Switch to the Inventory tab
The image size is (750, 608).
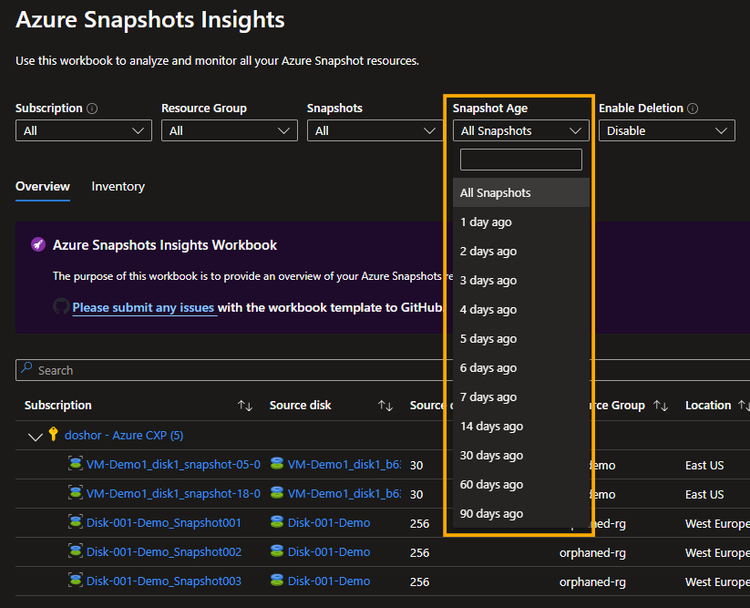click(118, 186)
